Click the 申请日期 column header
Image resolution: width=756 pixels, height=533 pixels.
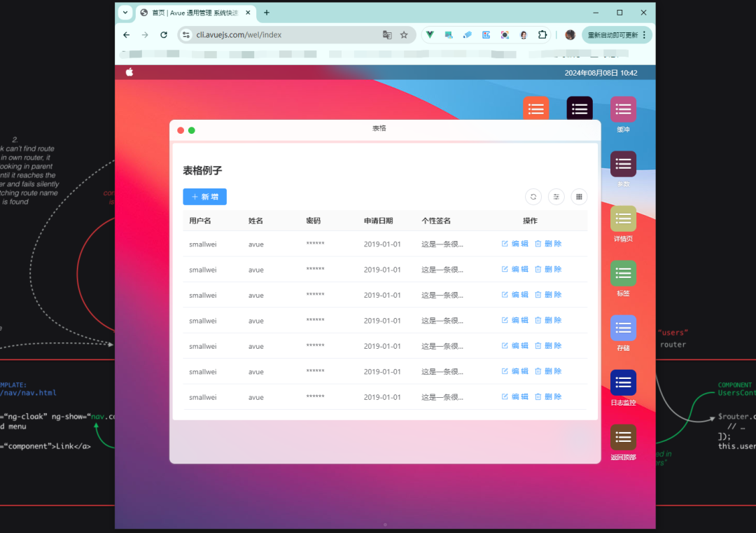379,221
